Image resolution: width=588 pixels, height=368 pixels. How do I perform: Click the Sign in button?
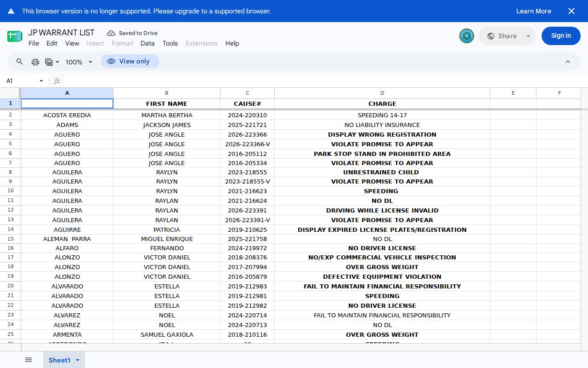561,36
